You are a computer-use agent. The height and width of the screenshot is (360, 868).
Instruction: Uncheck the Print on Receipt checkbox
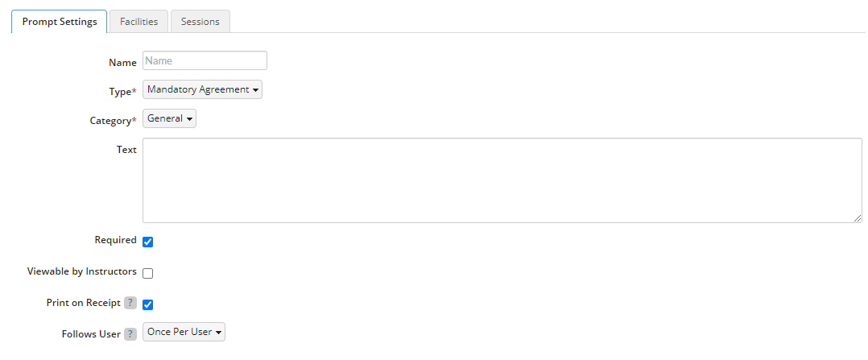[x=148, y=304]
